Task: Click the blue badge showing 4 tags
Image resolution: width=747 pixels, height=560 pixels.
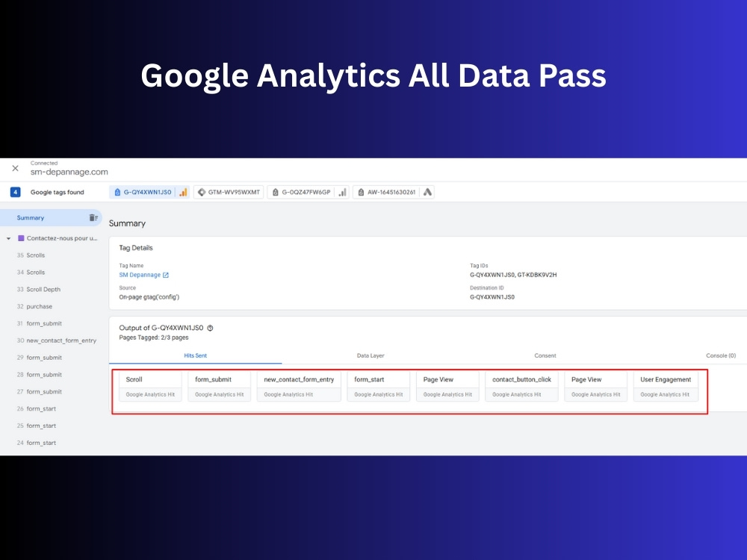Action: (15, 193)
